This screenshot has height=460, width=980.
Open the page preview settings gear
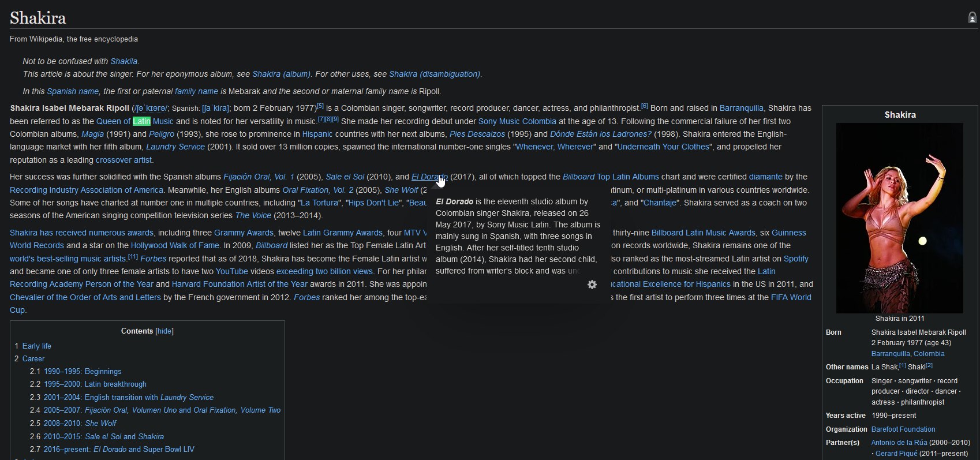[592, 285]
